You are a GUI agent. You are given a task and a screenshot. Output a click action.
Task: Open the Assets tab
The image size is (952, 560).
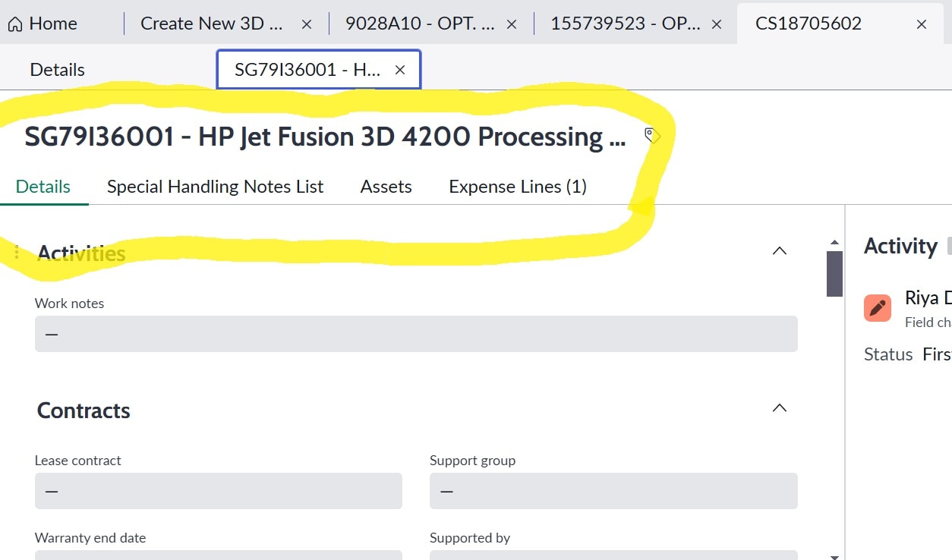386,187
